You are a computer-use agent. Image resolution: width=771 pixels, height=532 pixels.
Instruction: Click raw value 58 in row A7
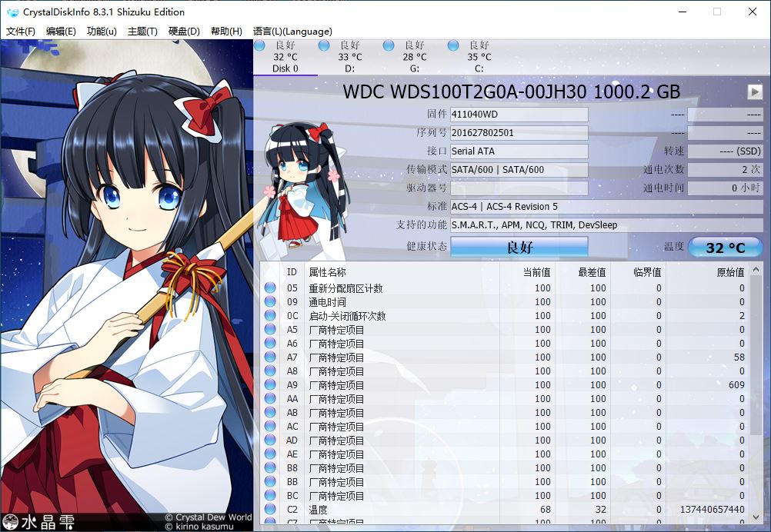pyautogui.click(x=739, y=357)
